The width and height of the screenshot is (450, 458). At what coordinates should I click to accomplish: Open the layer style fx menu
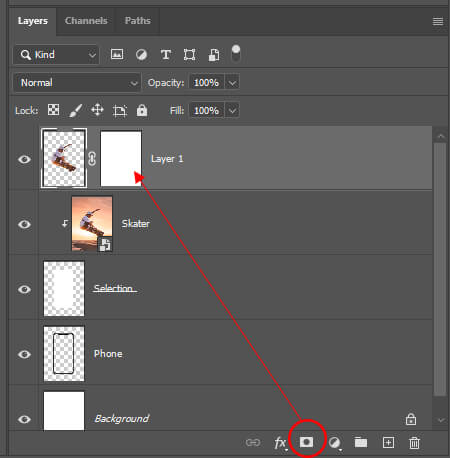(280, 443)
